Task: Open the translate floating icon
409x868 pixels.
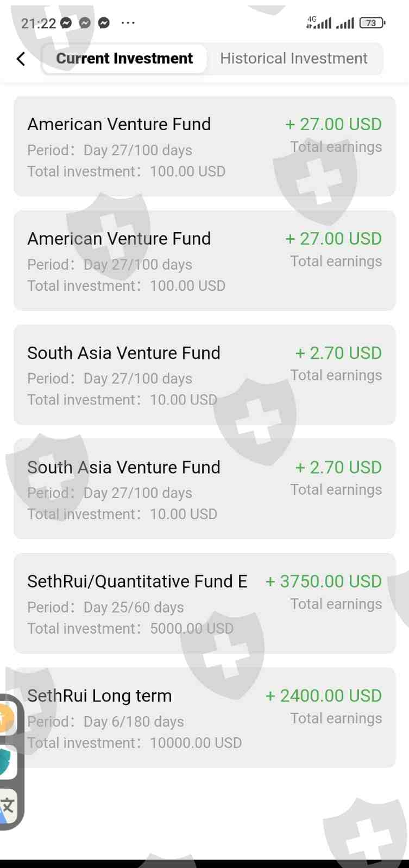Action: (8, 807)
